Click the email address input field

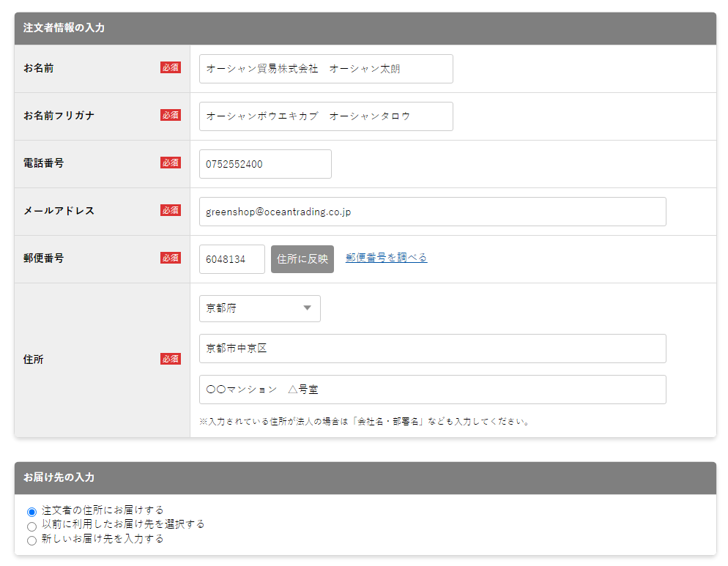coord(432,211)
